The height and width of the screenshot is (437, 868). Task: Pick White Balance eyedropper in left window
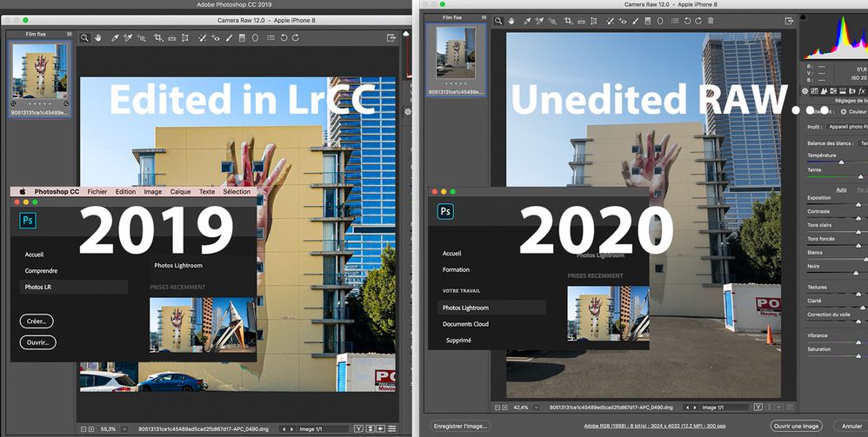pyautogui.click(x=115, y=38)
